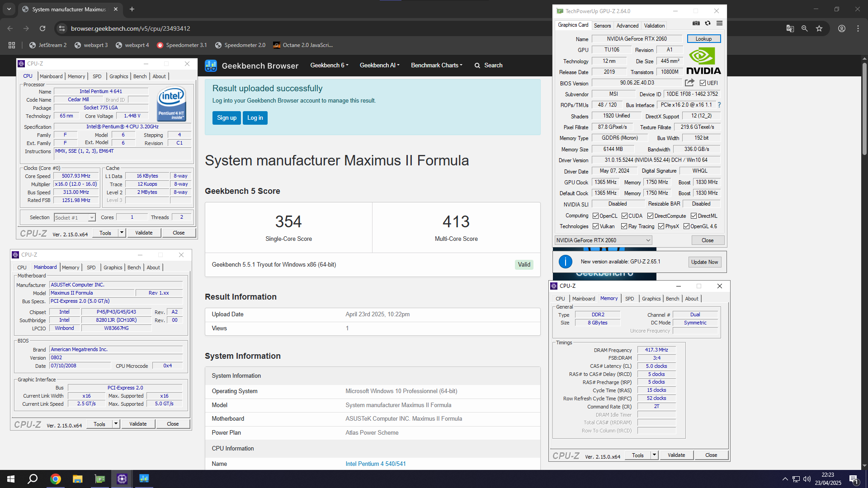Image resolution: width=868 pixels, height=488 pixels.
Task: Open the Windows Start menu
Action: pos(11,479)
